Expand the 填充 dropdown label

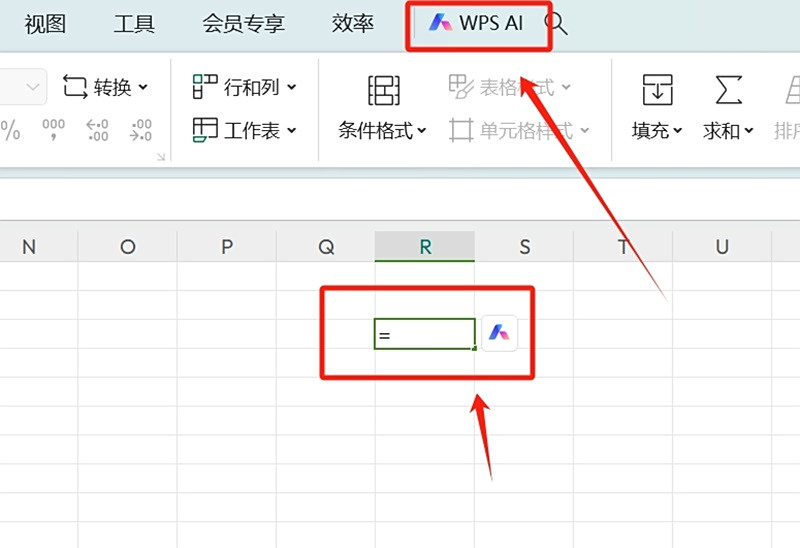point(657,131)
